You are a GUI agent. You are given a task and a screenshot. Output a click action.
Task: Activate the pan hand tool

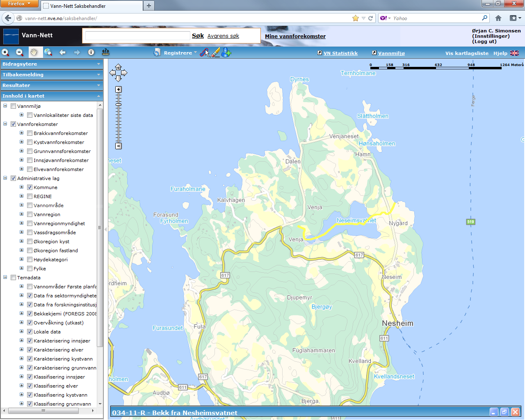point(34,52)
